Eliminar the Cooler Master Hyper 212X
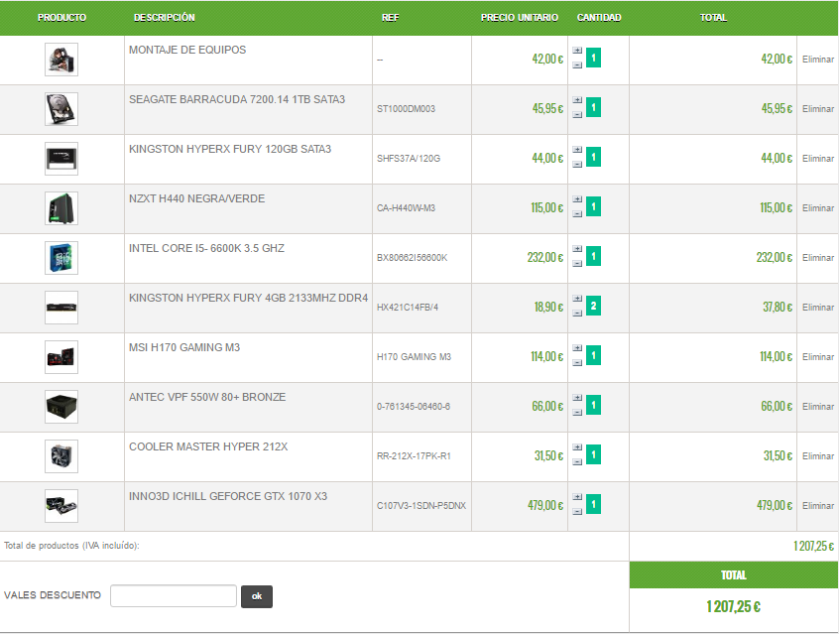This screenshot has height=634, width=840. [818, 456]
